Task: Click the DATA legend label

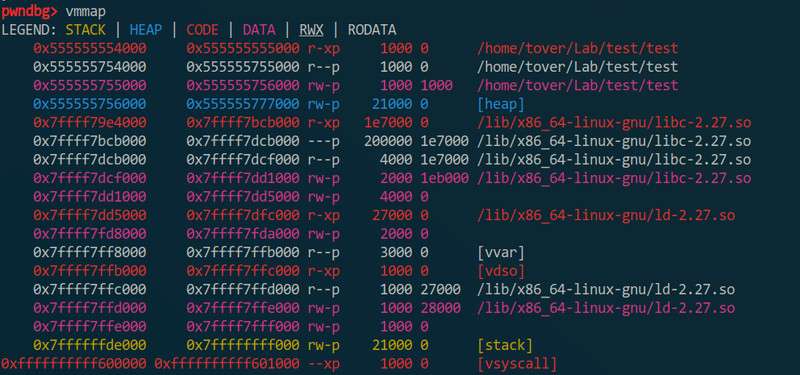Action: (259, 30)
